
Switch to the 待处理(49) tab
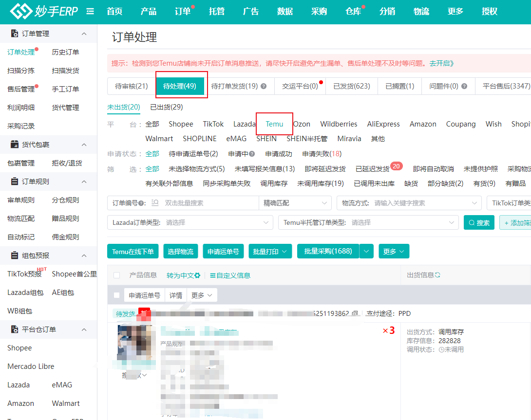click(x=179, y=86)
